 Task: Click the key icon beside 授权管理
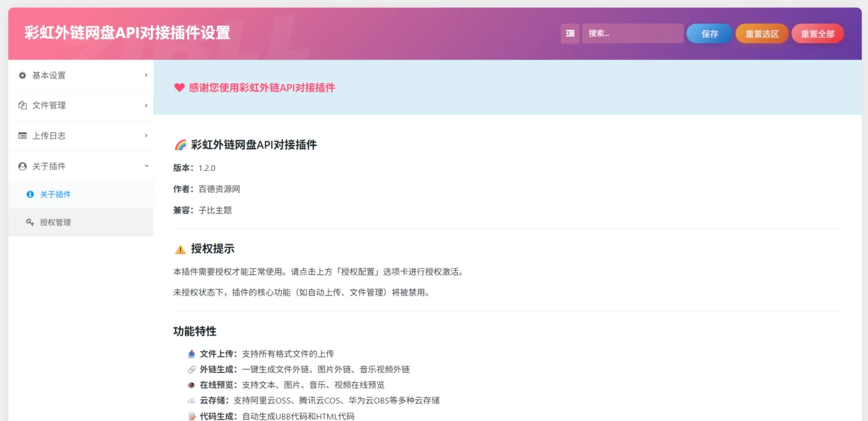click(x=28, y=222)
